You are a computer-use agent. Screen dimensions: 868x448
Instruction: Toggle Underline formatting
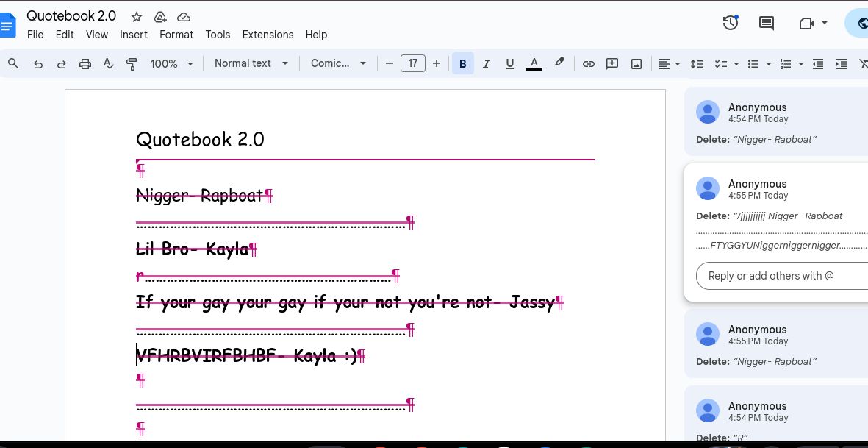509,64
